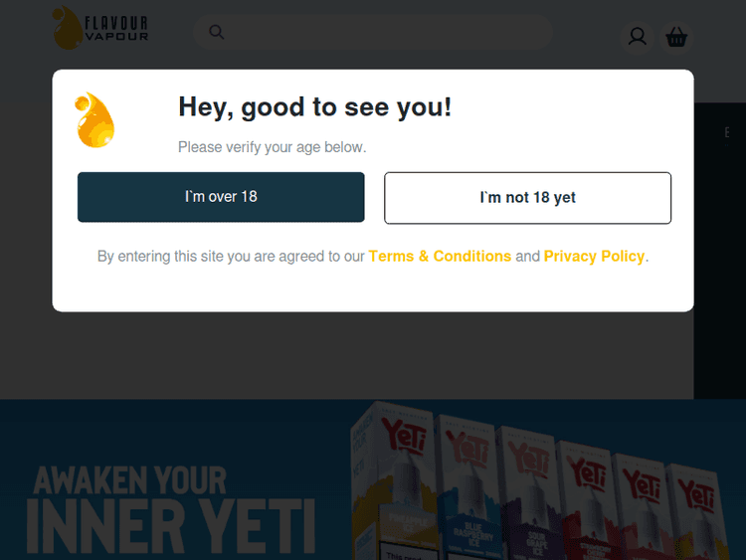Open the user account icon

637,37
